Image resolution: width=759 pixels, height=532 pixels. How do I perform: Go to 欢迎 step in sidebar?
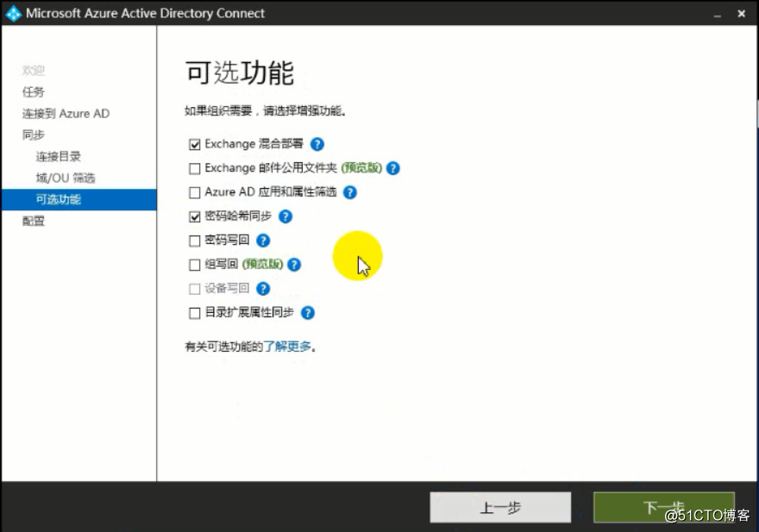(34, 71)
